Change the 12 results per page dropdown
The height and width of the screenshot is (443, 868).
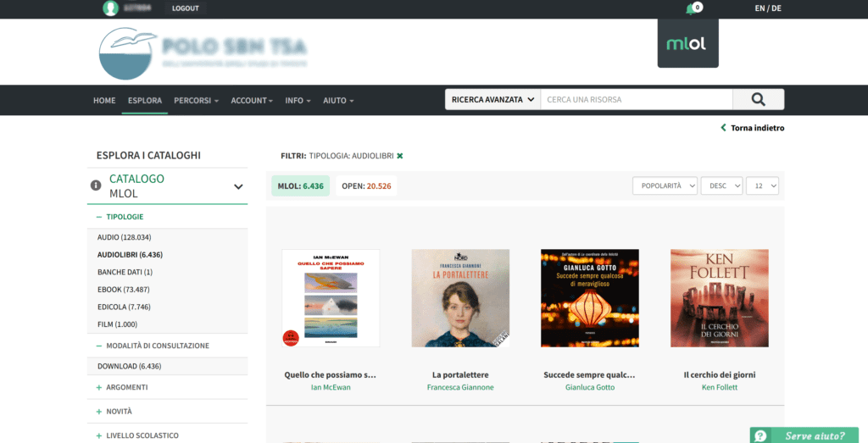pyautogui.click(x=761, y=186)
